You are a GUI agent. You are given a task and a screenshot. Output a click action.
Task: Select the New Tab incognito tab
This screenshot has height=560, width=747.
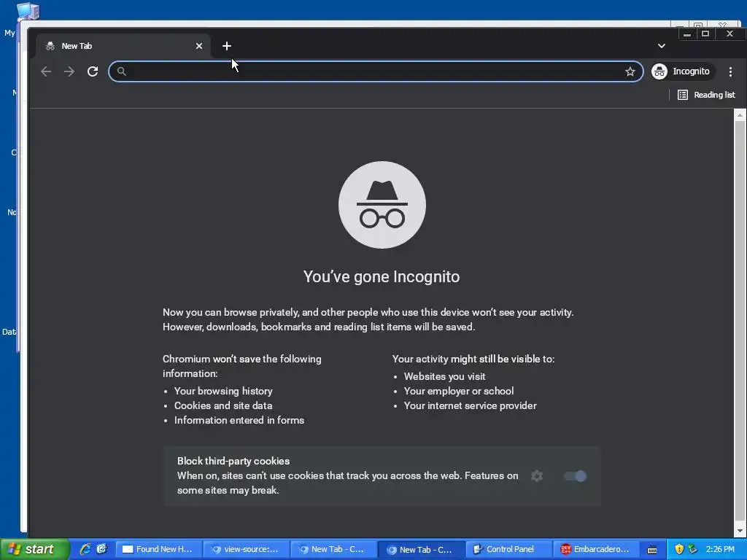click(x=123, y=46)
